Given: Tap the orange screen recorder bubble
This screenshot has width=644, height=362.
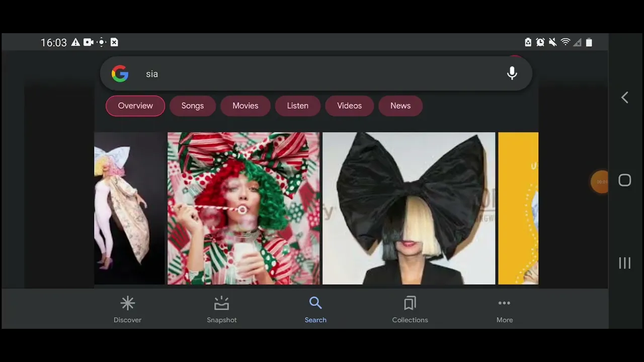Looking at the screenshot, I should 600,182.
